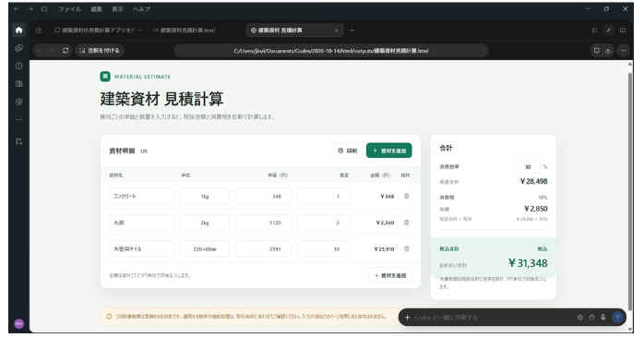Click the hand icon in prompt bar

tap(591, 318)
